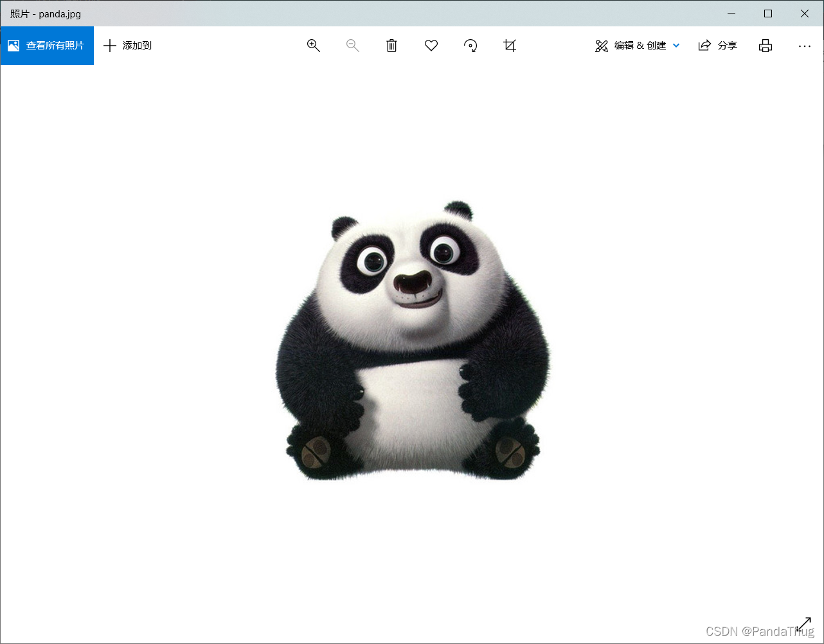Mark photo as favorite with heart icon
Viewport: 824px width, 644px height.
click(x=431, y=46)
